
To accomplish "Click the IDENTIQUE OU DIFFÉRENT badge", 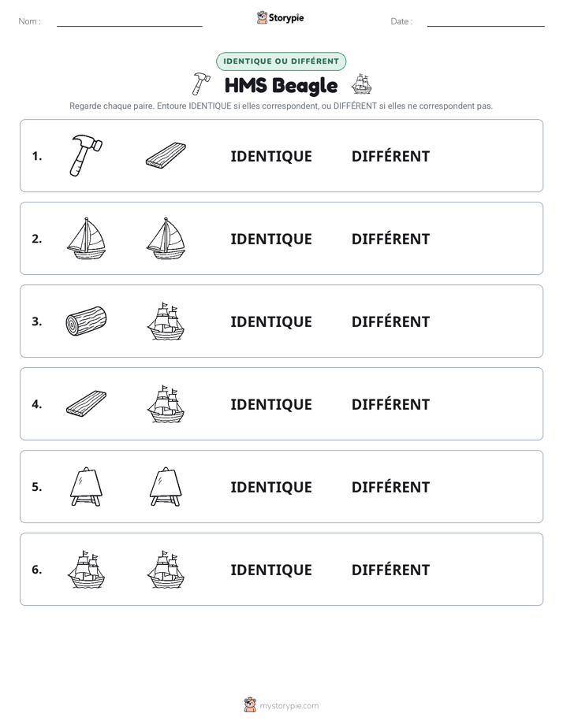I will (281, 61).
